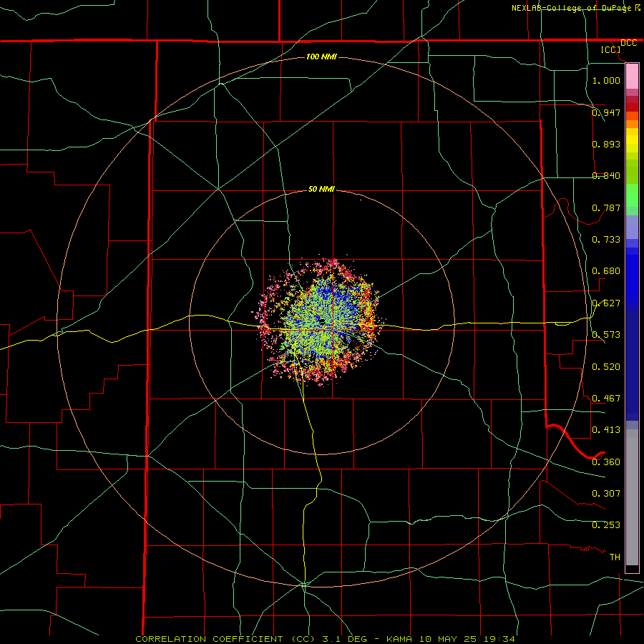Click the 0.573 legend value
Image resolution: width=644 pixels, height=644 pixels.
point(606,335)
